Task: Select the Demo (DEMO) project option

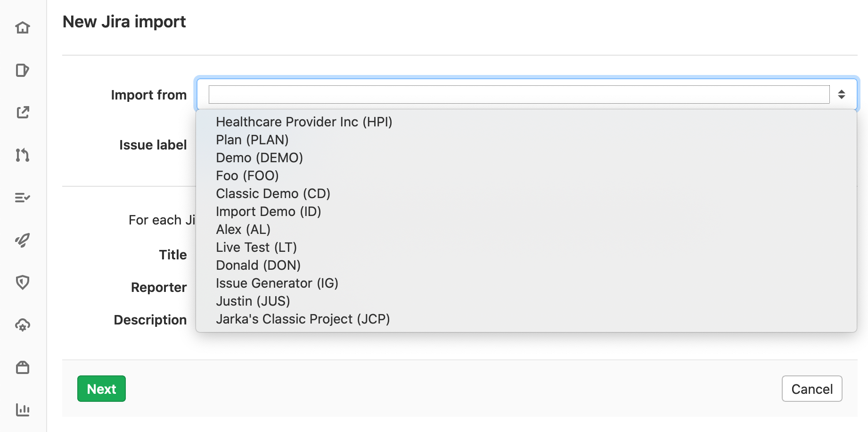Action: [x=259, y=158]
